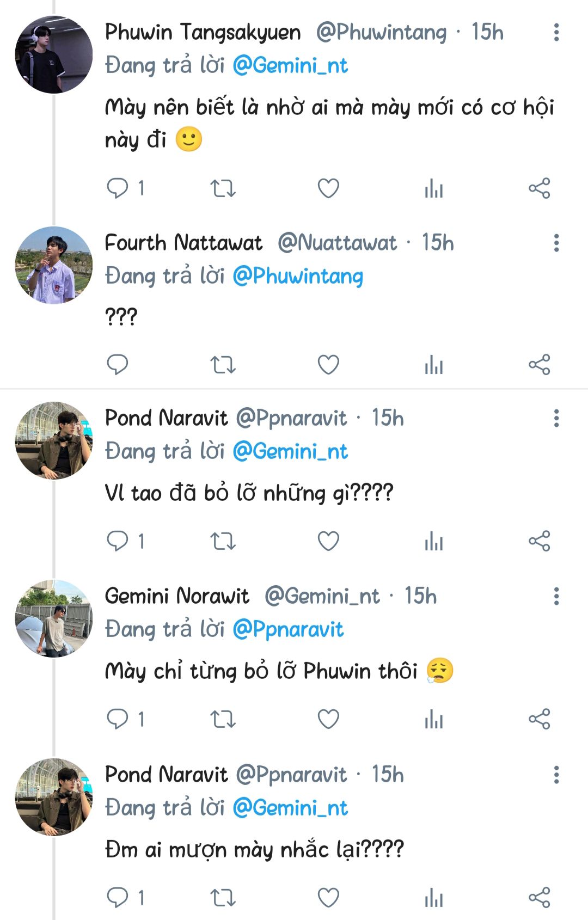Viewport: 588px width, 920px height.
Task: Open @Ppnaravit mention link in Gemini's reply
Action: point(288,629)
